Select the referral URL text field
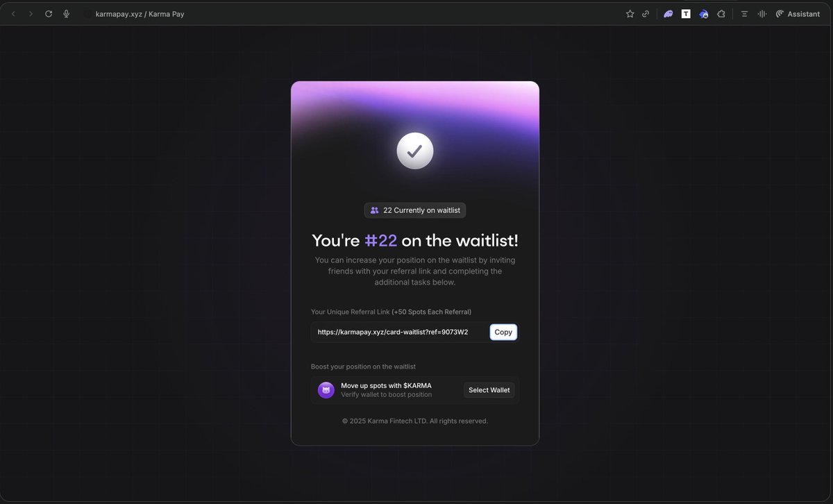The width and height of the screenshot is (833, 504). 396,332
